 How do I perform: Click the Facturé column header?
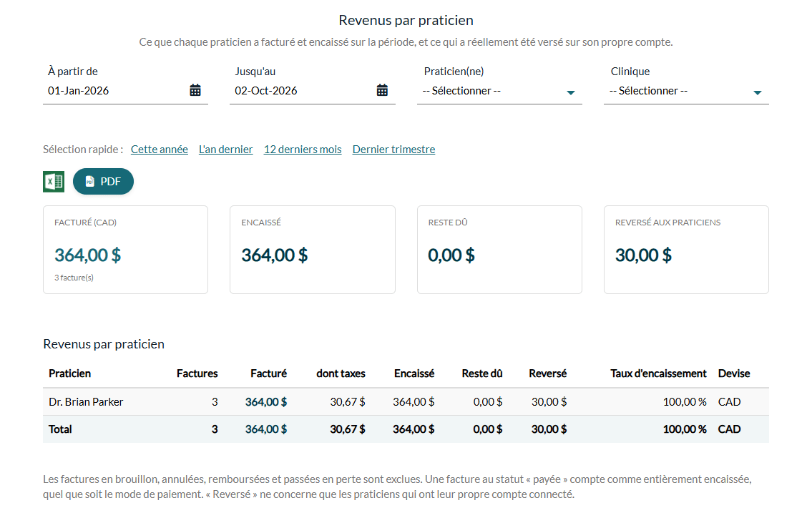tap(269, 373)
